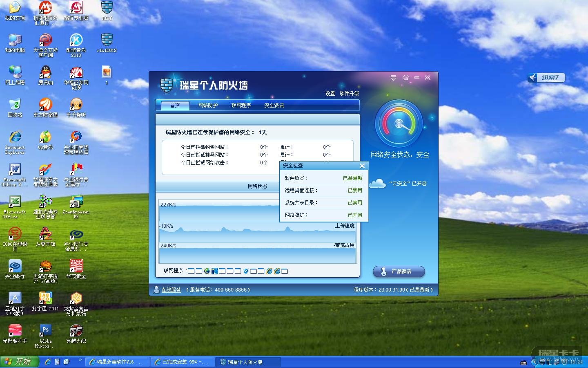Click the 网络防护 已开启 status row
This screenshot has width=588, height=368.
[x=324, y=215]
